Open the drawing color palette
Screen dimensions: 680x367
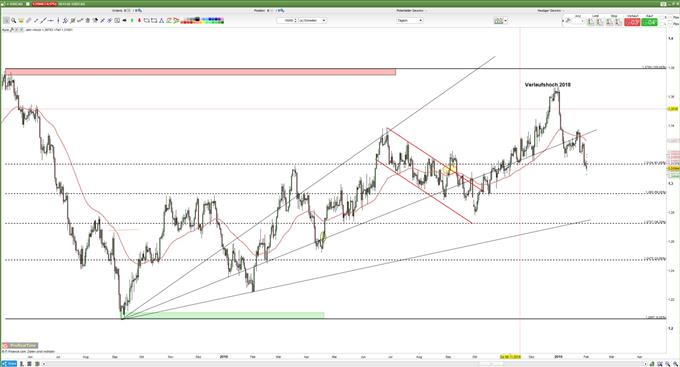tap(202, 20)
